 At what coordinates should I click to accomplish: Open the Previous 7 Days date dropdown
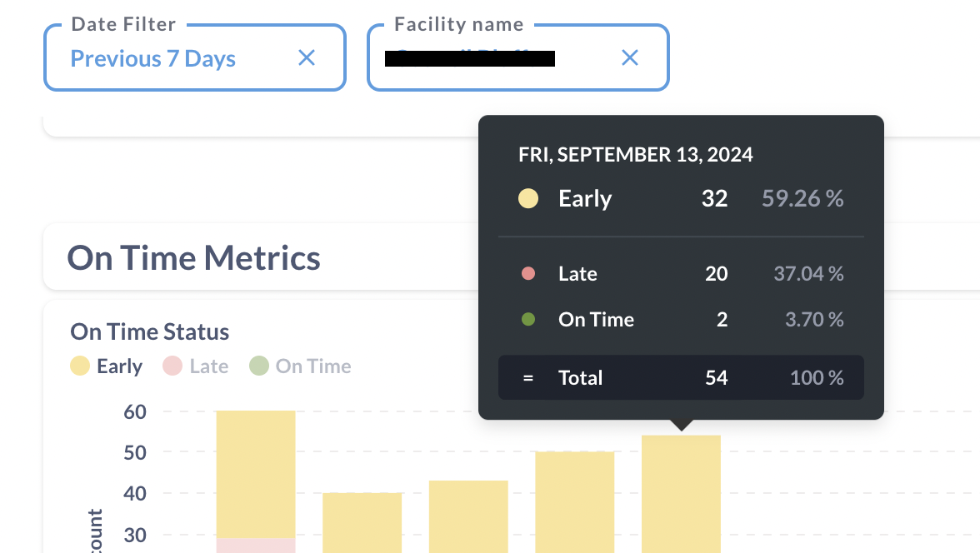pos(153,59)
